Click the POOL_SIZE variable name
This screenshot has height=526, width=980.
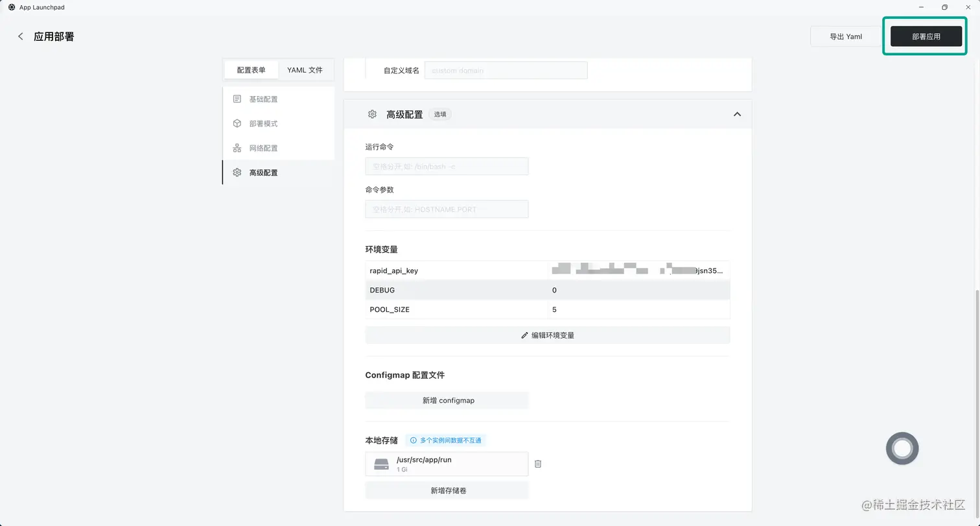(x=390, y=309)
